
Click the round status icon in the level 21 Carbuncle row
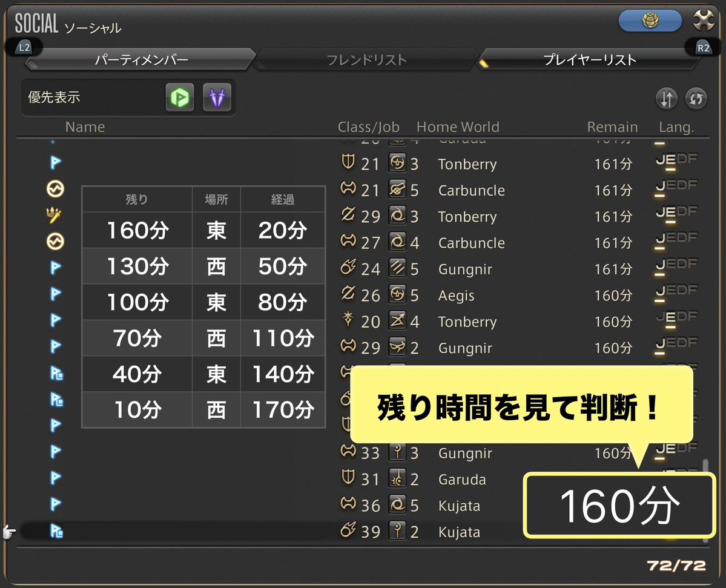point(55,189)
